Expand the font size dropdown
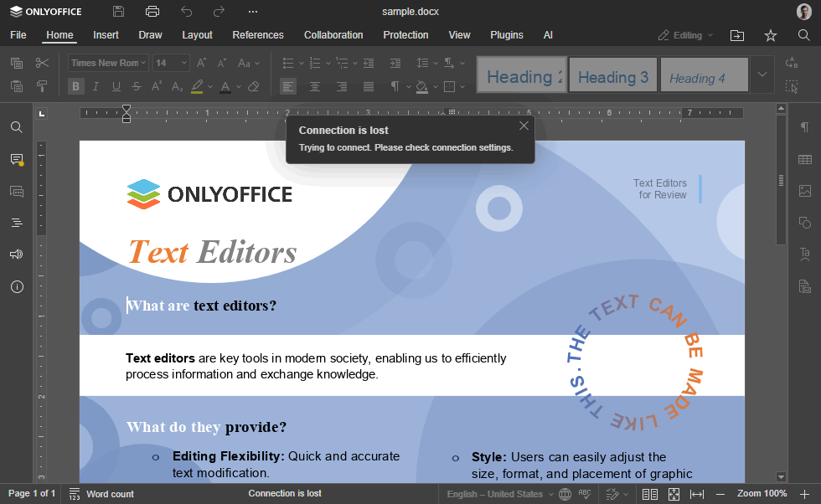Screen dimensions: 821x504 pyautogui.click(x=183, y=63)
